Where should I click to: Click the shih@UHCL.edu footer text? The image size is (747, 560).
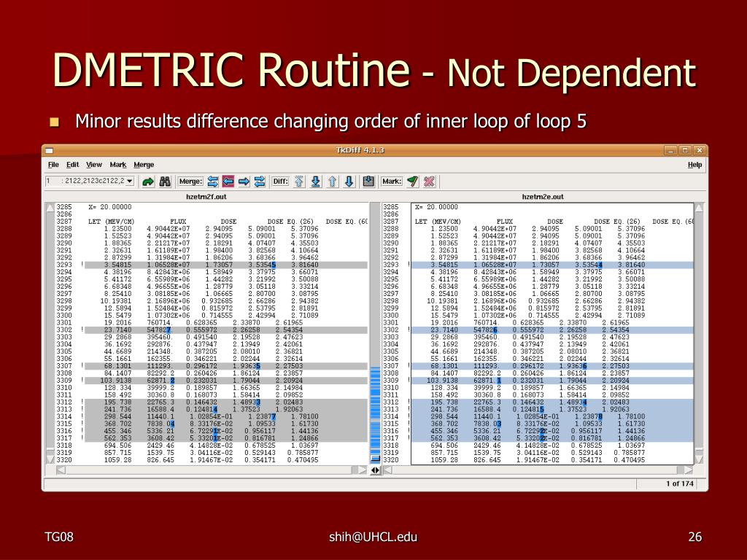[373, 537]
